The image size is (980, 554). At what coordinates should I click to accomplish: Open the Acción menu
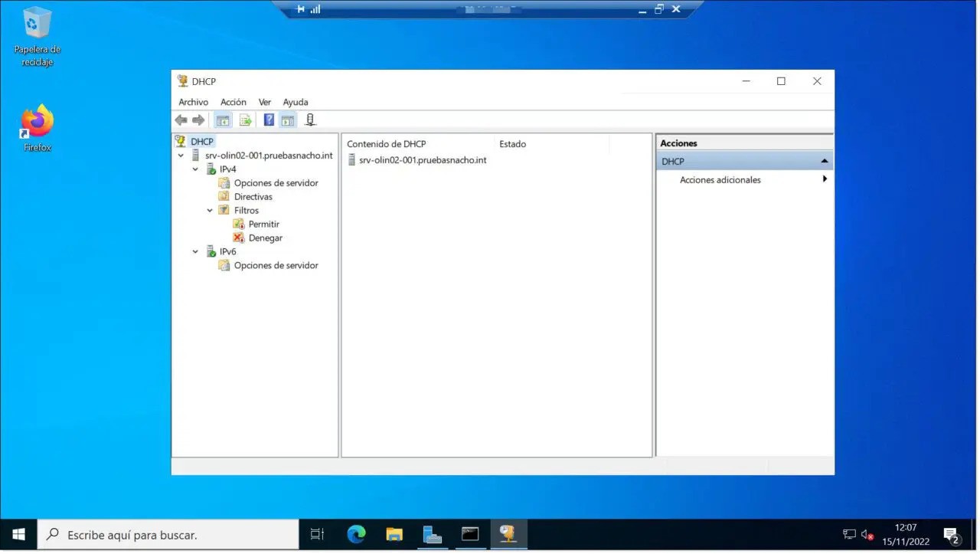[234, 102]
